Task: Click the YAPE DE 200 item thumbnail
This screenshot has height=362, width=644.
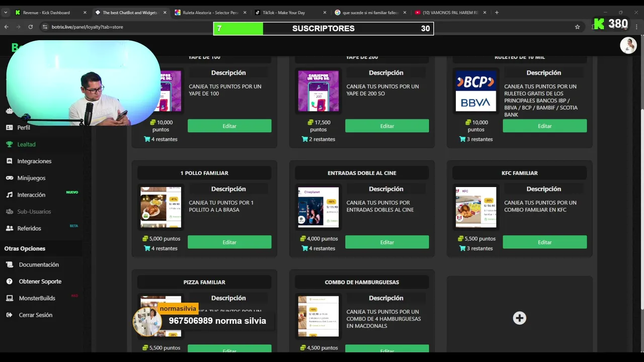Action: (318, 91)
